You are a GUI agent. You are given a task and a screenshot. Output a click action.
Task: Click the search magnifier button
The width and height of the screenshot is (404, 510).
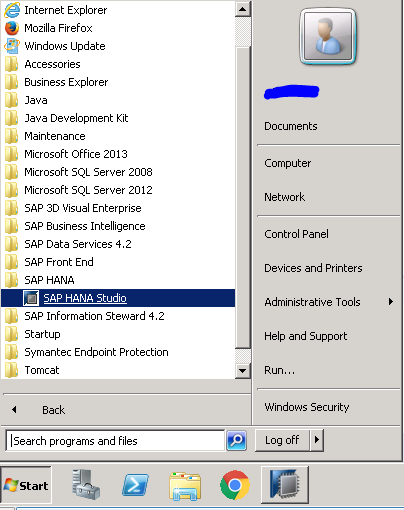tap(236, 441)
